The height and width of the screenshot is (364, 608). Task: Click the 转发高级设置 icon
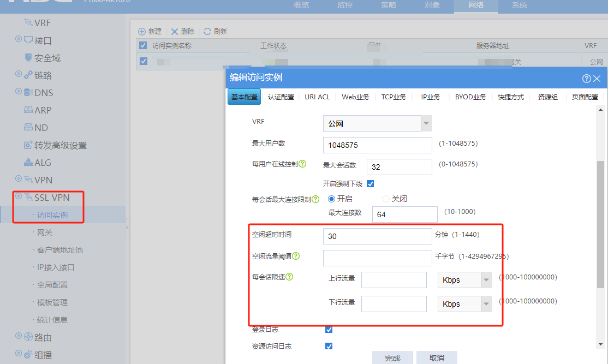click(x=28, y=145)
